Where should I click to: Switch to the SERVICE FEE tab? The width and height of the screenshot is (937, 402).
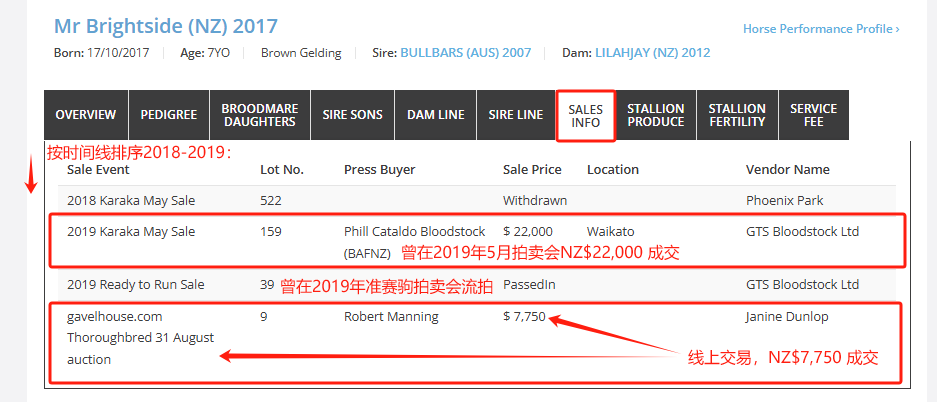814,115
